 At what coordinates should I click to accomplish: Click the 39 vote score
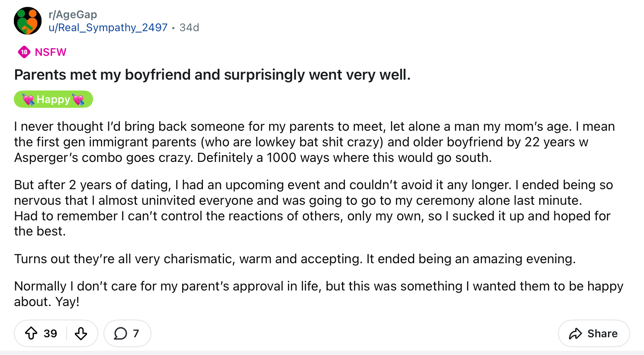pos(50,333)
